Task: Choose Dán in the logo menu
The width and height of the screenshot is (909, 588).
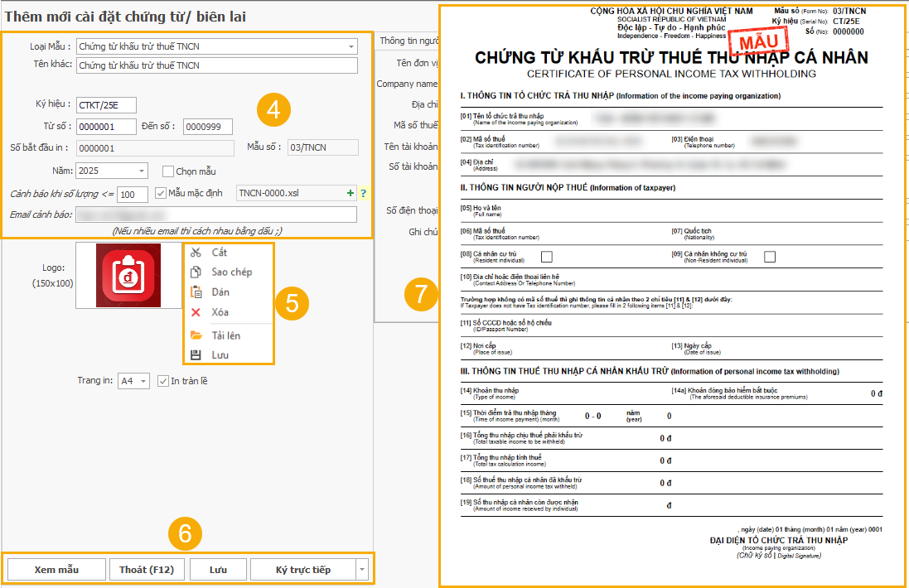Action: tap(220, 292)
